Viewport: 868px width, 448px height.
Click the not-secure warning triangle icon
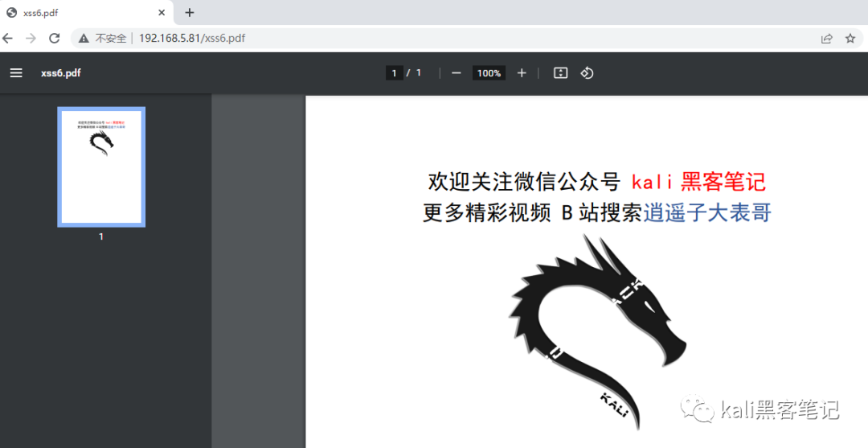(x=84, y=39)
